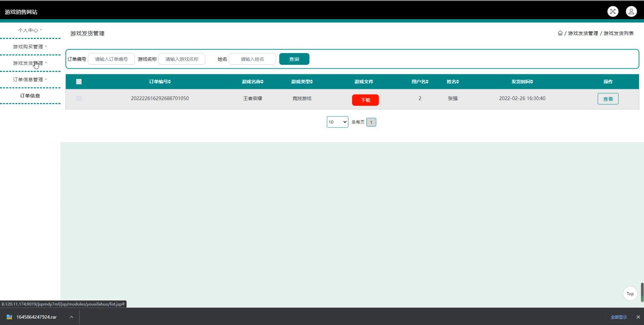Open the user profile avatar icon
This screenshot has width=644, height=325.
point(631,12)
